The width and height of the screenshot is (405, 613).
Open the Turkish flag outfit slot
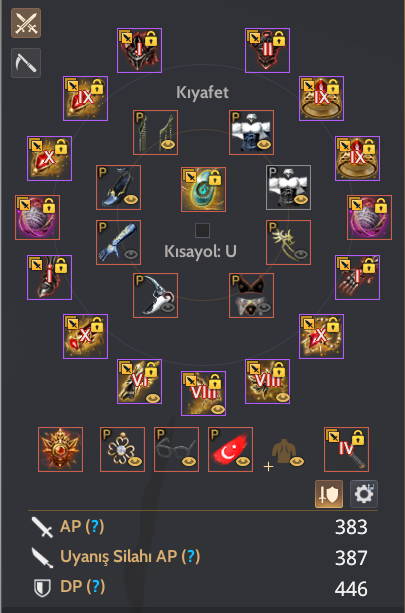230,450
